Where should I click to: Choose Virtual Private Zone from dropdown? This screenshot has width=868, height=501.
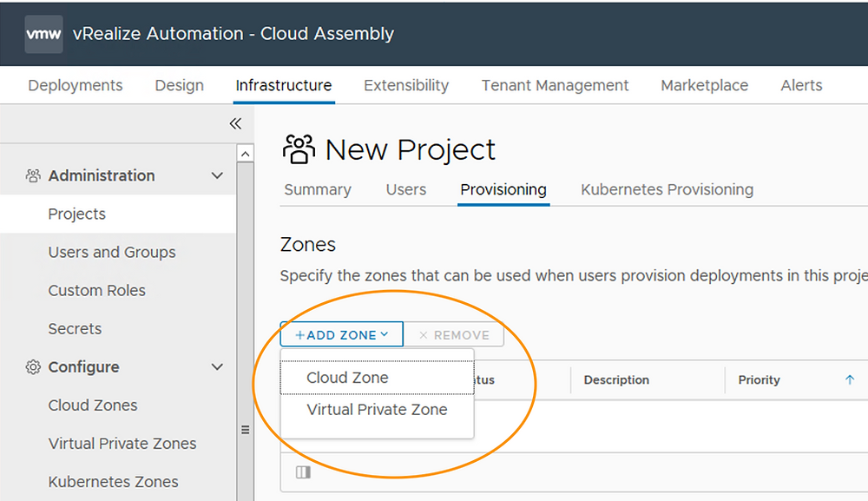click(x=377, y=410)
